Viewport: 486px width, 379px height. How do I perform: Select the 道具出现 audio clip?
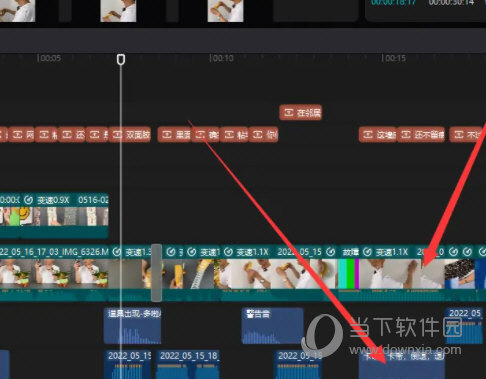(133, 326)
